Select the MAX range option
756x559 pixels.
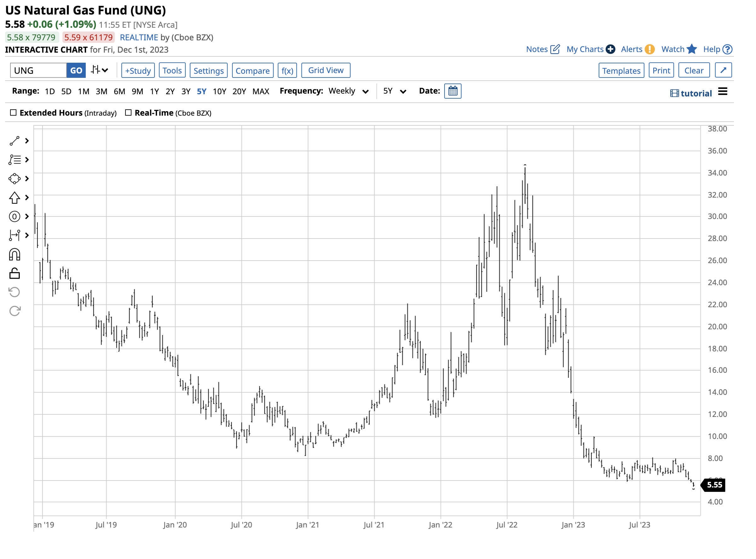click(x=261, y=91)
